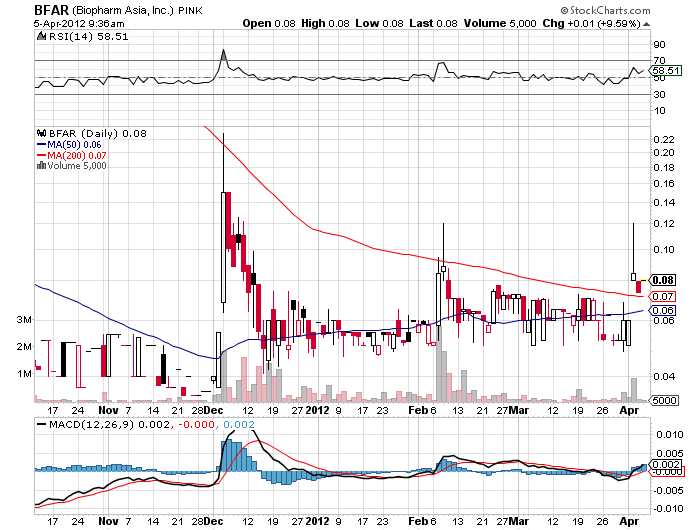
Task: Click the Volume 5,000 legend text
Action: pos(77,166)
